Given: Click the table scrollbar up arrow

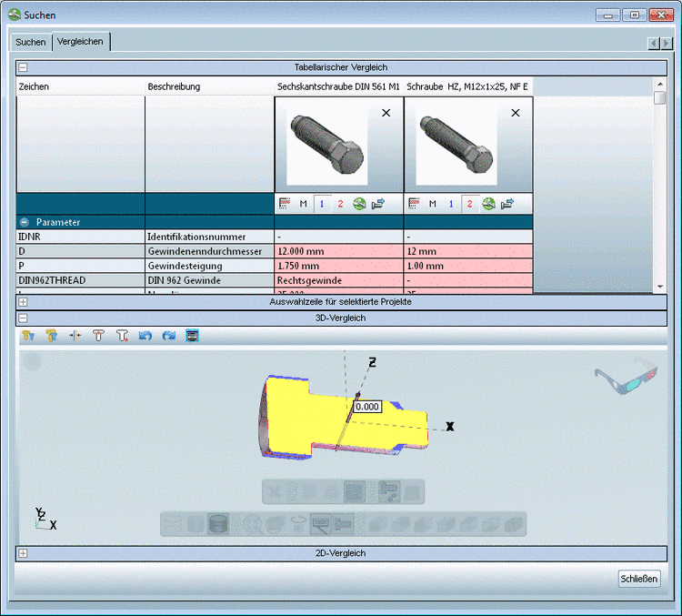Looking at the screenshot, I should click(660, 84).
